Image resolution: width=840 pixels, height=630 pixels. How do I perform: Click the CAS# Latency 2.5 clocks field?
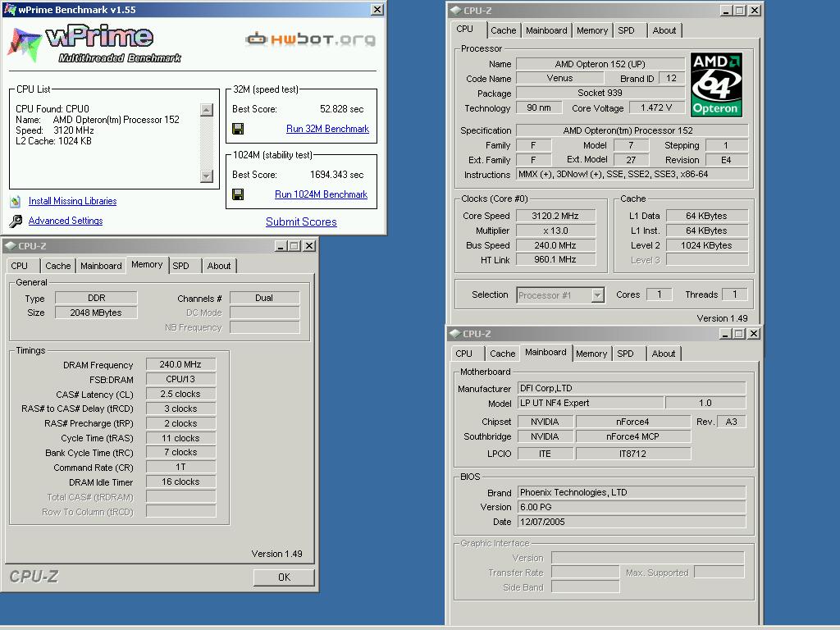180,394
